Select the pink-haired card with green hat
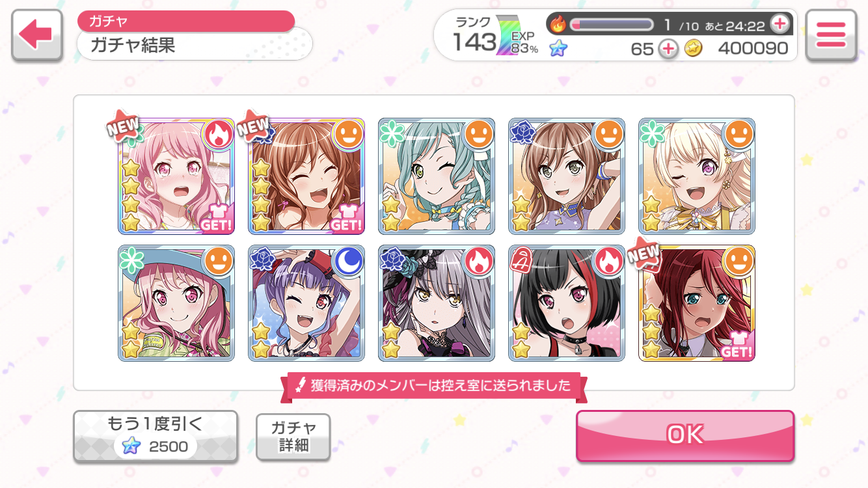Viewport: 868px width, 488px height. (x=176, y=303)
